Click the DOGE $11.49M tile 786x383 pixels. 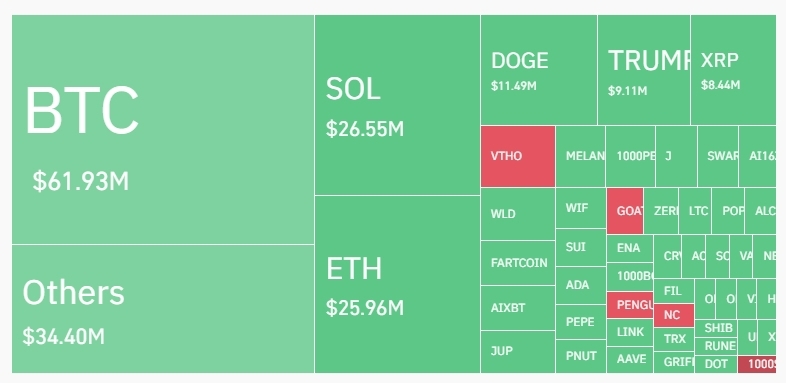539,70
